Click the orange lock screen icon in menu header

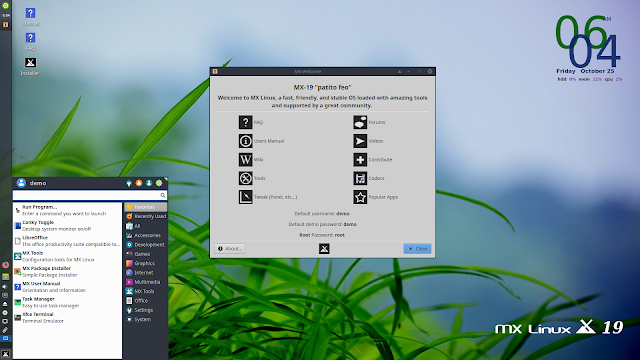tap(139, 183)
